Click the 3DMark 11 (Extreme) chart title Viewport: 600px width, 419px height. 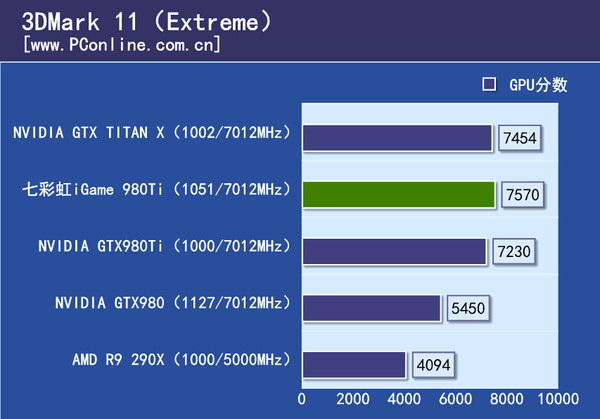pyautogui.click(x=147, y=22)
